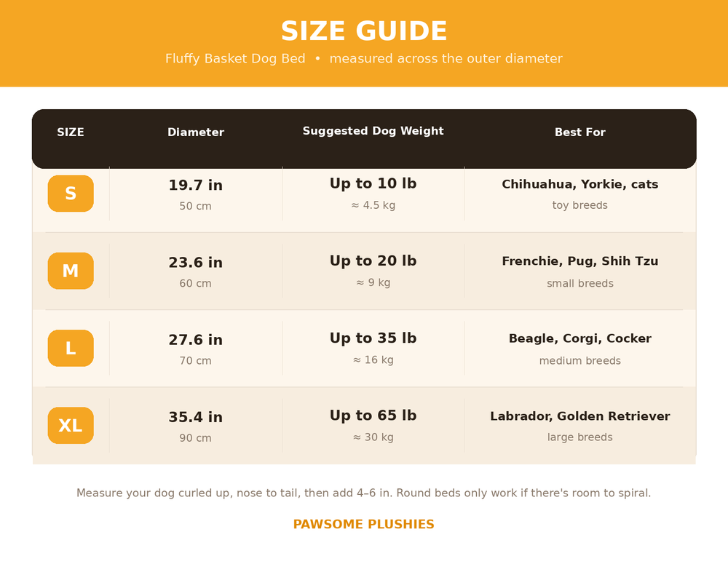
Task: Choose the L size badge
Action: [x=71, y=348]
